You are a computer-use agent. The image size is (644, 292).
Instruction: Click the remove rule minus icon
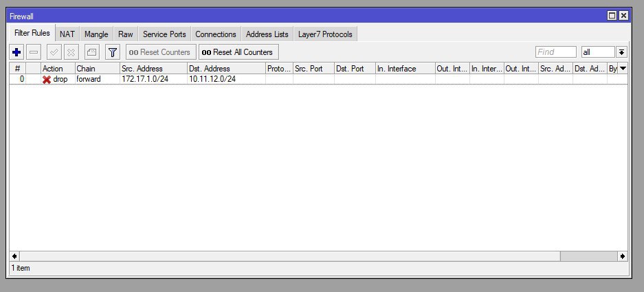coord(34,52)
